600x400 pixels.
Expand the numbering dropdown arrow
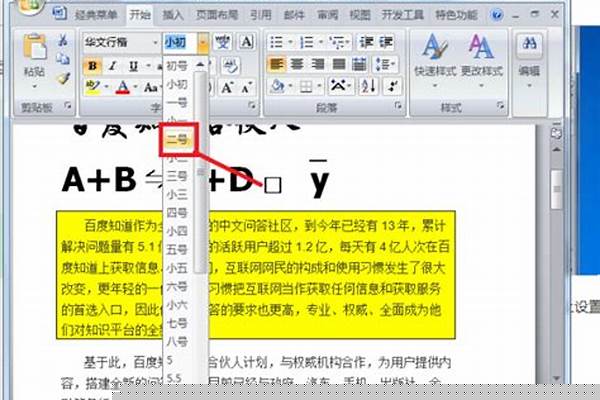point(321,42)
